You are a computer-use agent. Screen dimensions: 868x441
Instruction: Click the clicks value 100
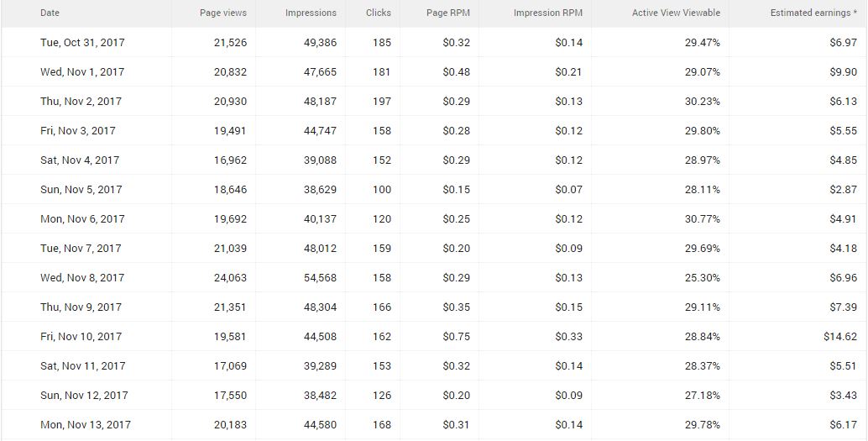pyautogui.click(x=382, y=190)
